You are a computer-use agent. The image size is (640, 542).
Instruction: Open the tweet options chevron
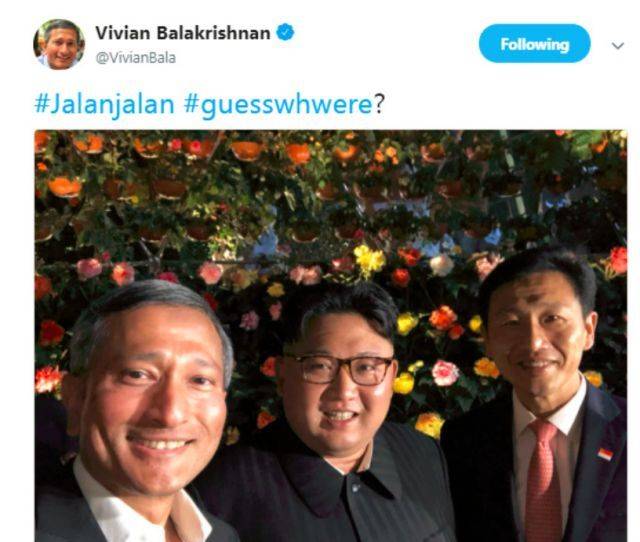[x=618, y=45]
